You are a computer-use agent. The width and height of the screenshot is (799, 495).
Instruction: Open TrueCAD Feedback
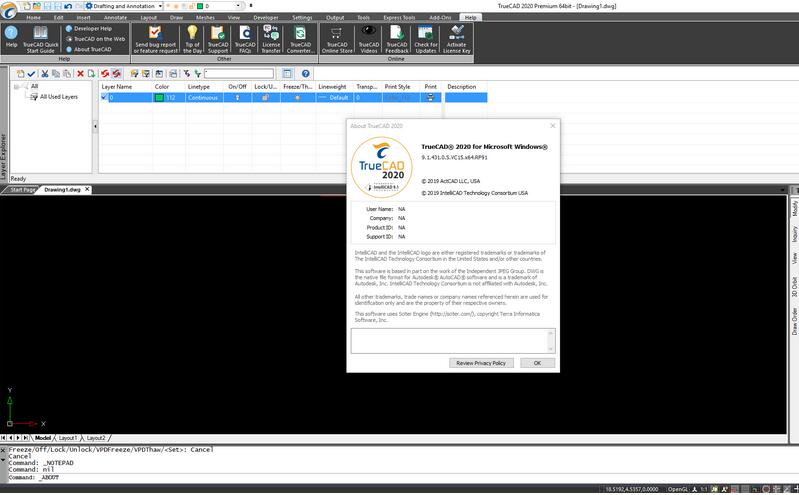397,39
